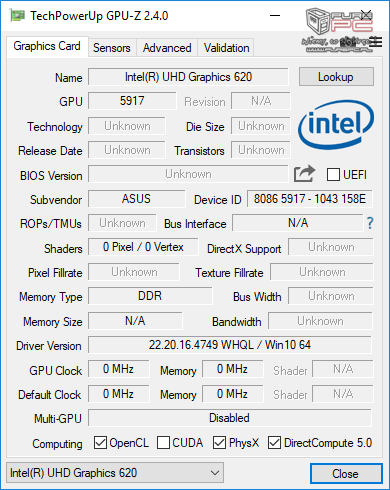Click the Bus Width Unknown field
Viewport: 390px width, 490px height.
click(331, 296)
